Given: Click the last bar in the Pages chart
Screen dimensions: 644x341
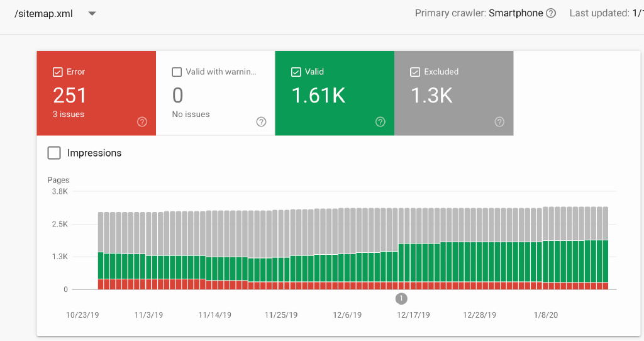Looking at the screenshot, I should tap(605, 248).
